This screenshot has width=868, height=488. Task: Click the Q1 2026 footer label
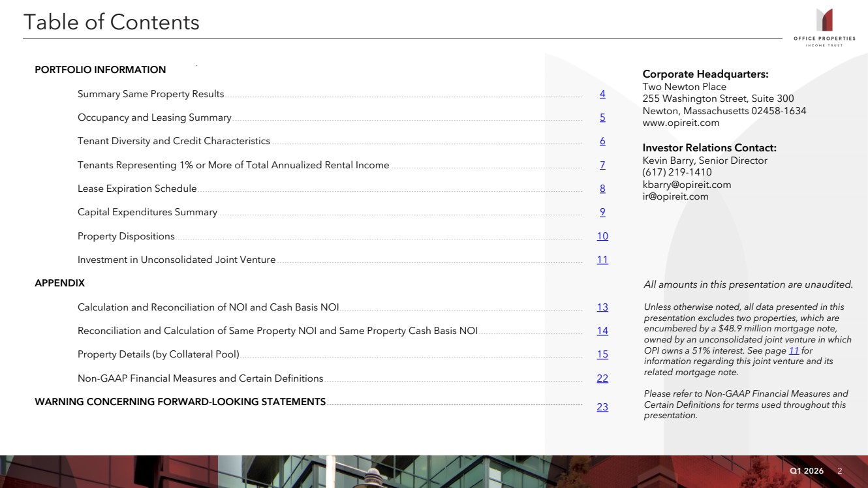807,471
